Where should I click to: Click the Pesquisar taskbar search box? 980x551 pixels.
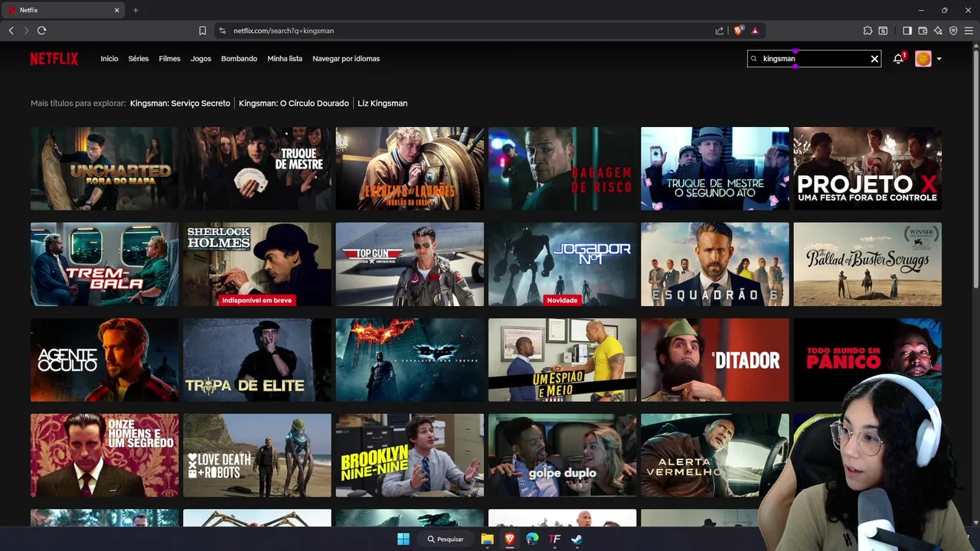(446, 539)
